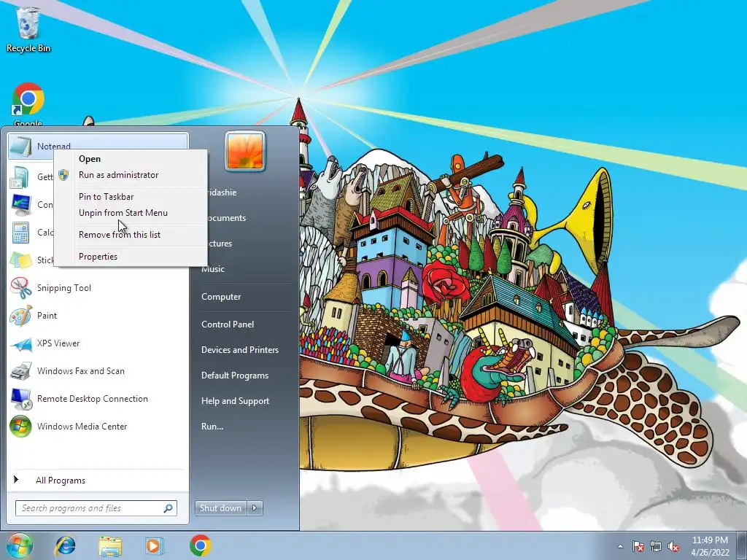This screenshot has width=747, height=560.
Task: Open Shut down options arrow
Action: (x=255, y=508)
